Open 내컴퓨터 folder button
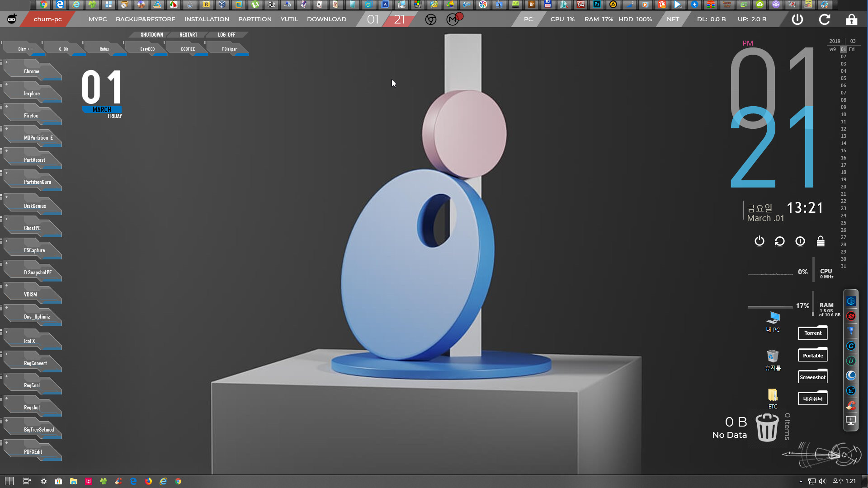This screenshot has height=488, width=868. coord(813,399)
